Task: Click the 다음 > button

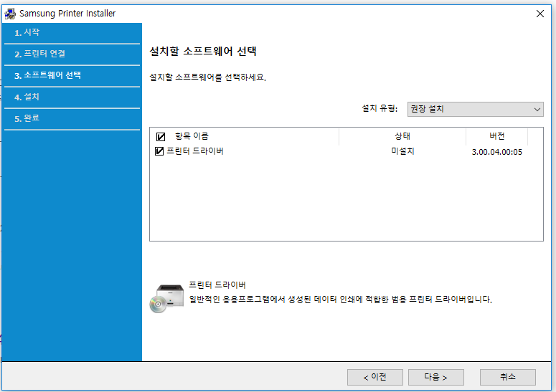Action: click(x=435, y=377)
